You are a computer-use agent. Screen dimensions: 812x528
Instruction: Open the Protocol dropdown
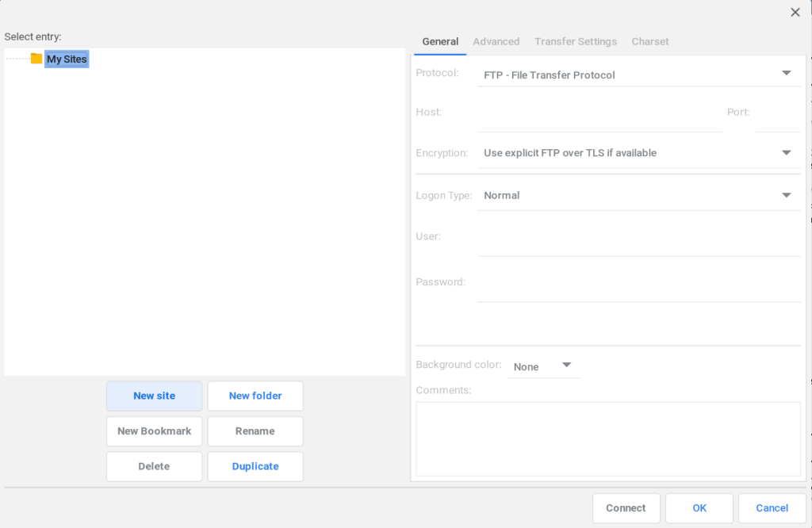[638, 75]
